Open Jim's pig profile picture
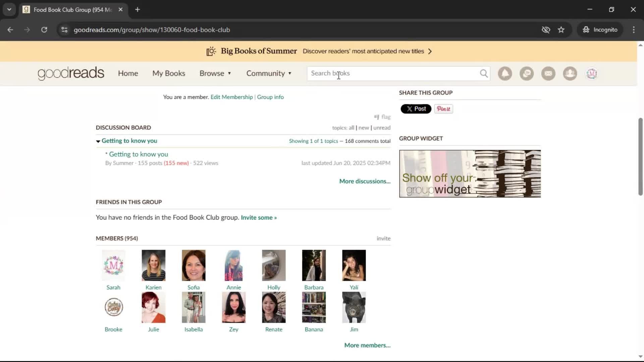 (354, 307)
